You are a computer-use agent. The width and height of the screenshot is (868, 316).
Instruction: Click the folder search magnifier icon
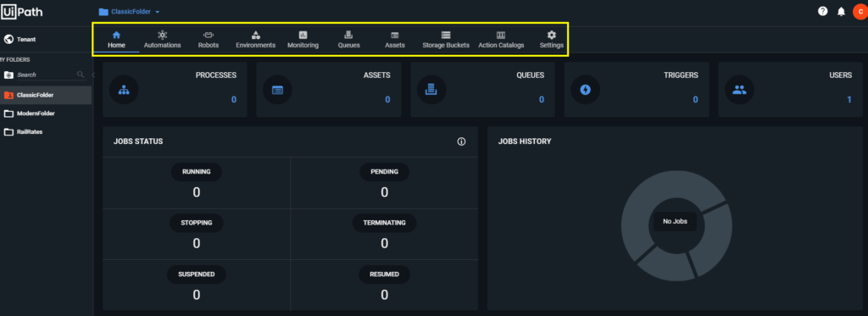(81, 75)
